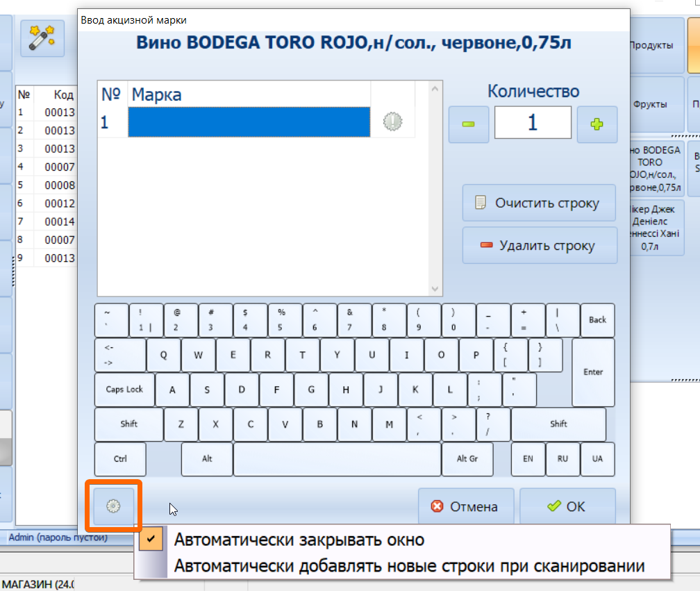The height and width of the screenshot is (591, 700).
Task: Select row 6 with code 00012
Action: pyautogui.click(x=46, y=203)
